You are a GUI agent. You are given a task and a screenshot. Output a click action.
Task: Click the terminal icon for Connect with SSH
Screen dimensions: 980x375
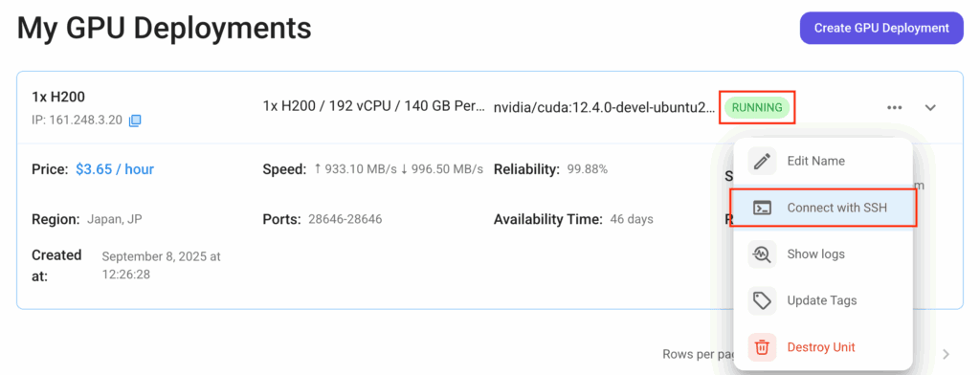(x=762, y=208)
